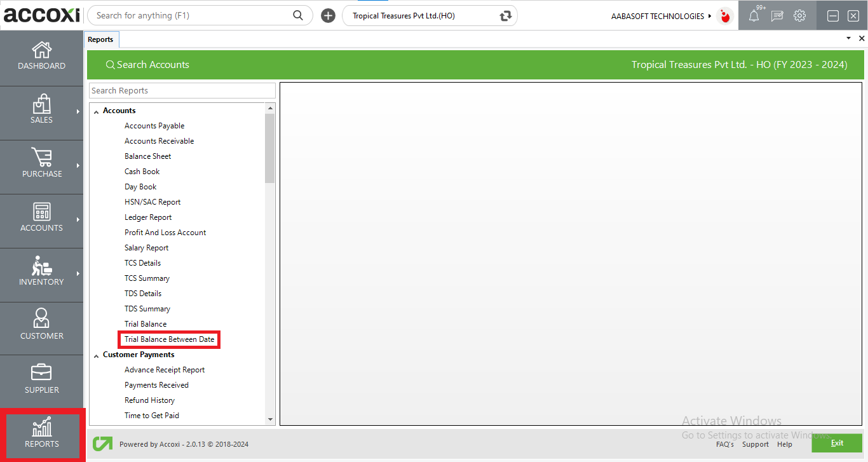Open the FAQ's link

(x=724, y=444)
